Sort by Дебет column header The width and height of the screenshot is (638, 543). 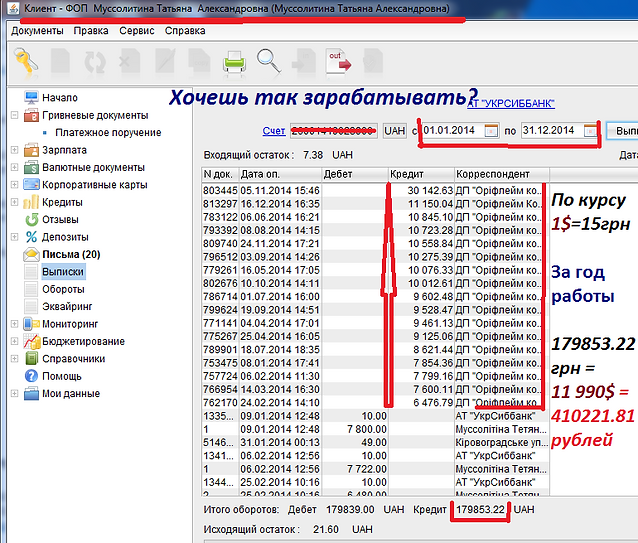click(355, 174)
